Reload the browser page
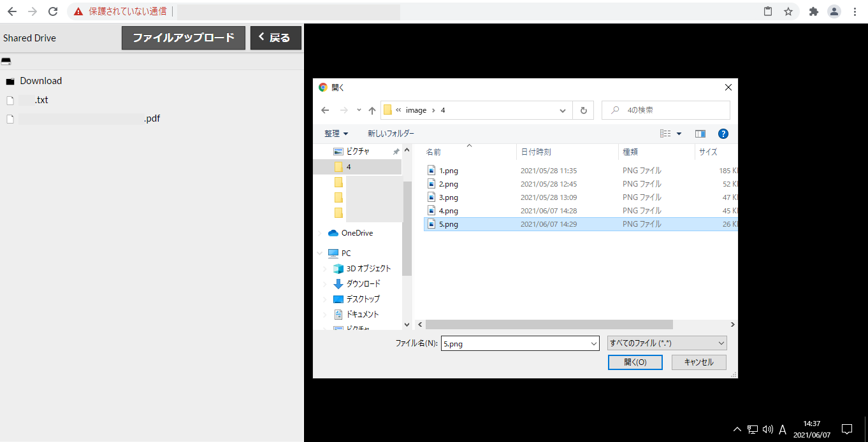The width and height of the screenshot is (868, 442). click(x=53, y=11)
